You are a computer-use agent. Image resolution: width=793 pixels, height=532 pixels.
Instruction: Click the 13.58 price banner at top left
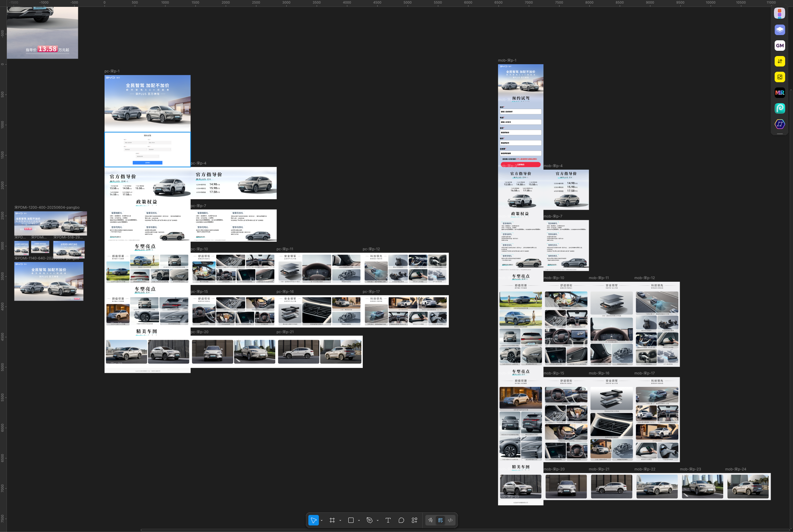[x=48, y=49]
